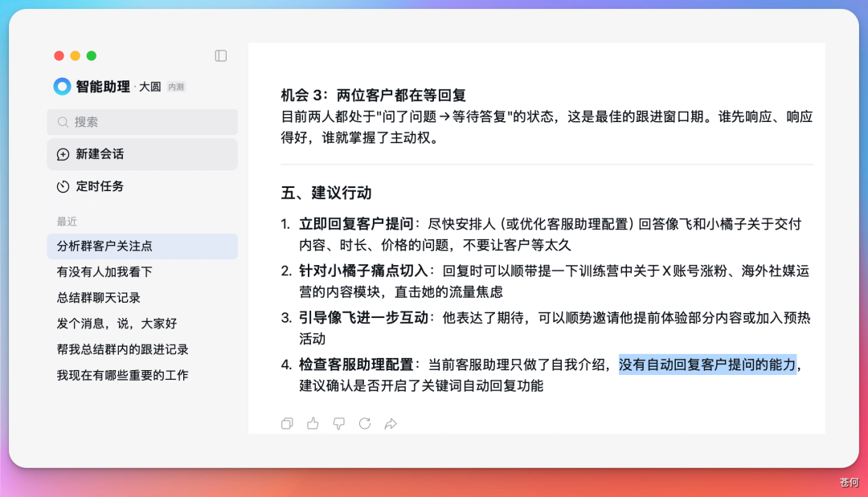Copy the response with the copy icon
The width and height of the screenshot is (868, 497).
click(287, 423)
